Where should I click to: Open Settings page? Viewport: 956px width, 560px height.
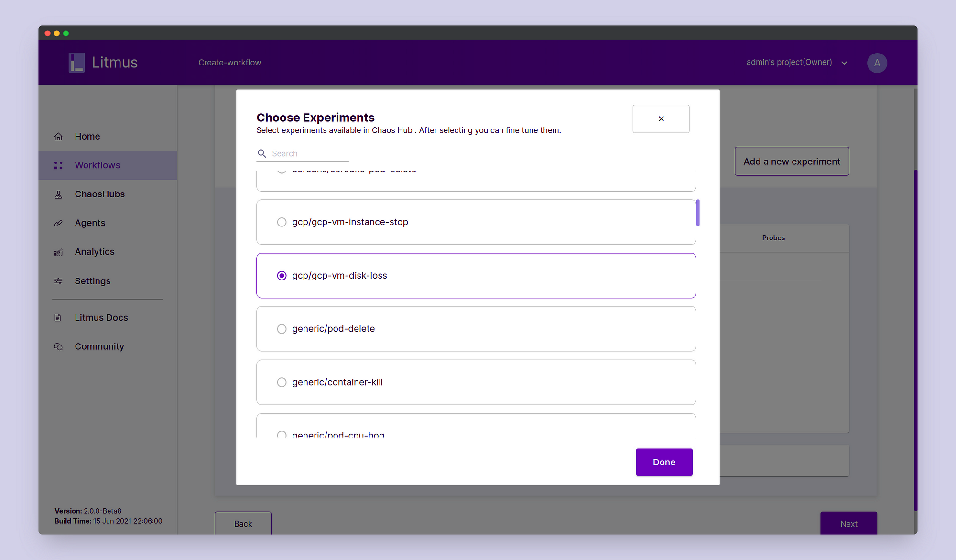click(108, 281)
